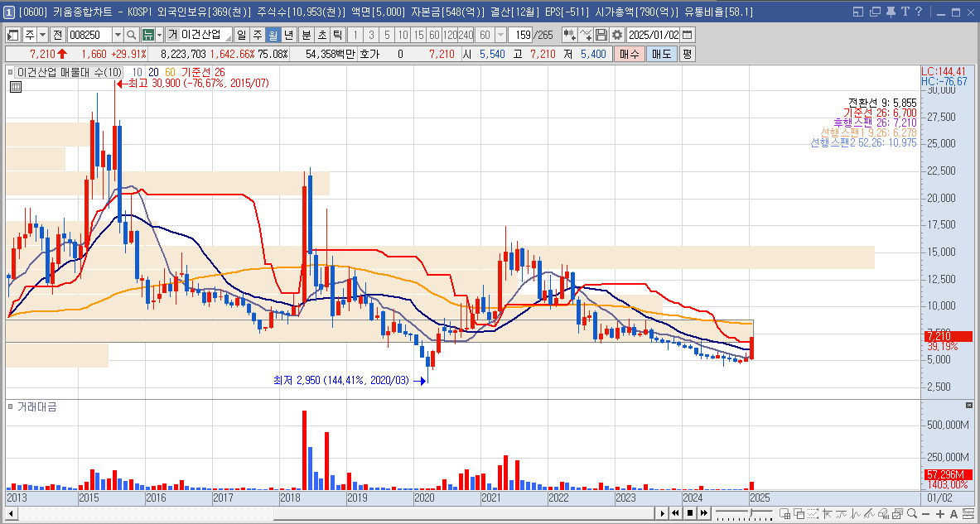Click the title bar window layout icon
980x524 pixels.
coord(858,12)
